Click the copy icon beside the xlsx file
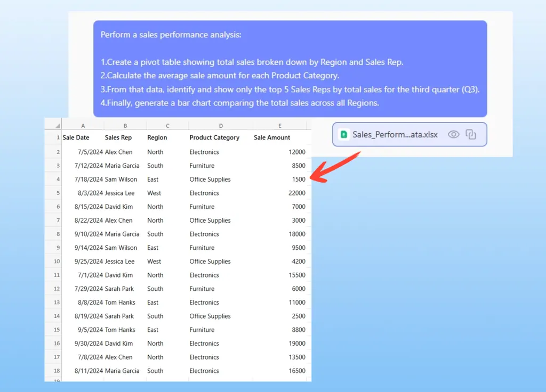The image size is (546, 392). point(471,134)
